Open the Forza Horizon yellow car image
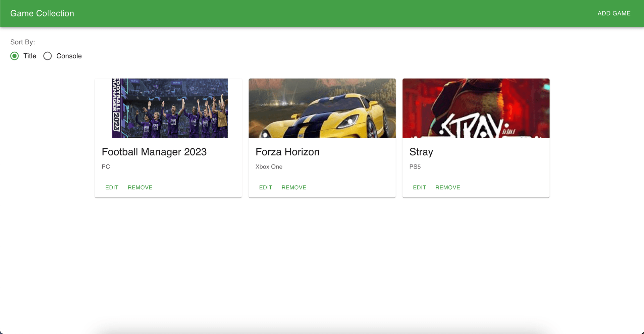 pyautogui.click(x=322, y=108)
